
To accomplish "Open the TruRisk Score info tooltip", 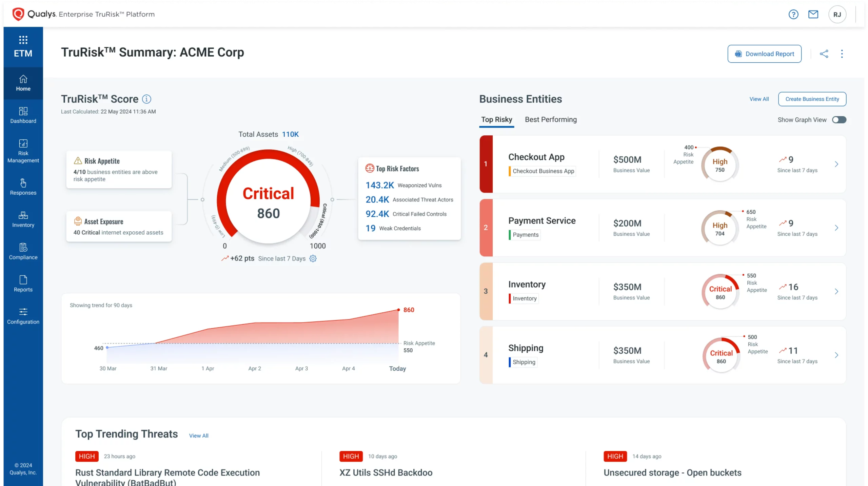I will pos(146,99).
